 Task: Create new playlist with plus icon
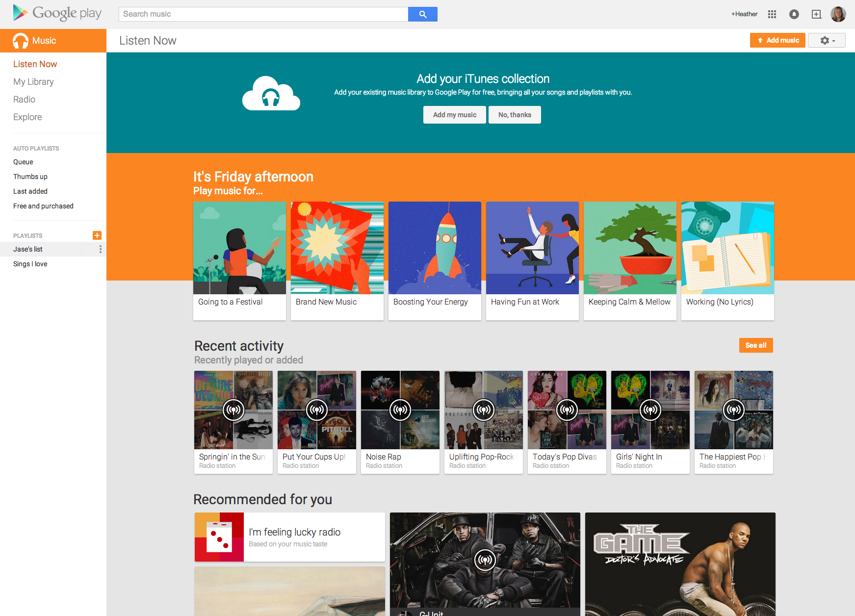[97, 235]
